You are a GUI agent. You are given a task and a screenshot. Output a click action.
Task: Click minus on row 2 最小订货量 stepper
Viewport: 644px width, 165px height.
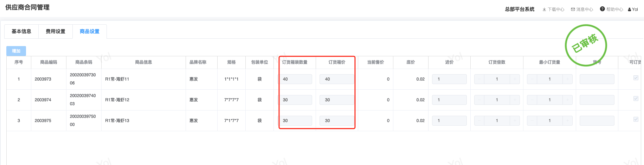coord(532,100)
